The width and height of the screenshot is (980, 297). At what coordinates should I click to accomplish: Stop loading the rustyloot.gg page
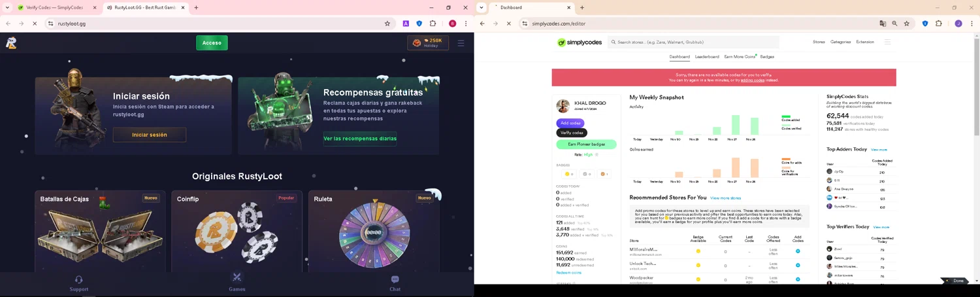click(35, 24)
